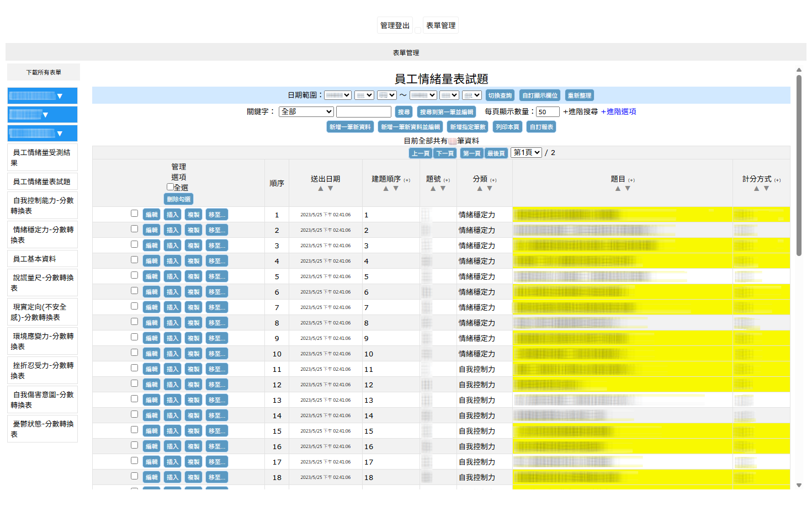812x517 pixels.
Task: Expand the third blue sidebar dropdown
Action: (43, 133)
